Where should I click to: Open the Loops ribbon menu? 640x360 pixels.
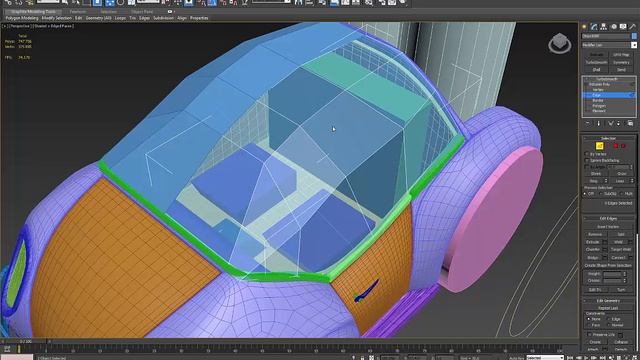click(x=120, y=18)
